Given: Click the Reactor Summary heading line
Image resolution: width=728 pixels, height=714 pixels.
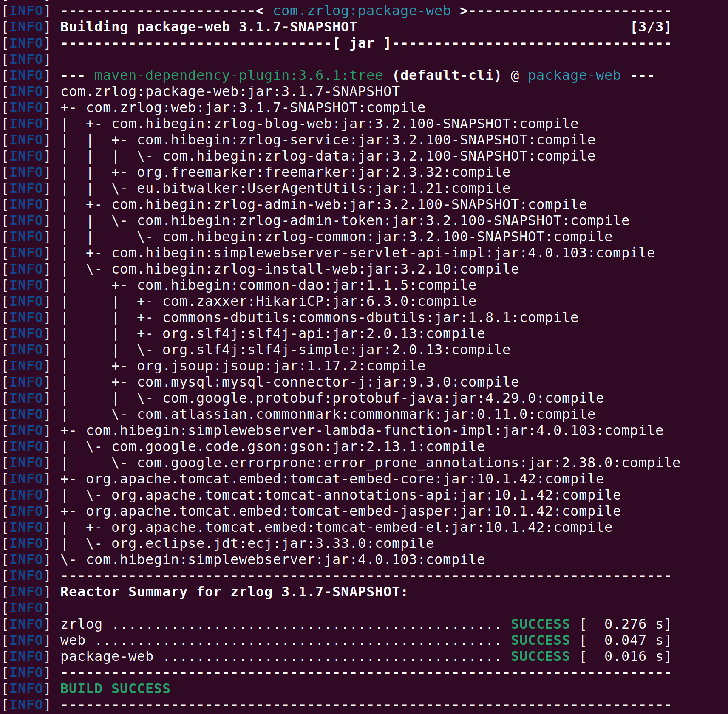Looking at the screenshot, I should (234, 592).
